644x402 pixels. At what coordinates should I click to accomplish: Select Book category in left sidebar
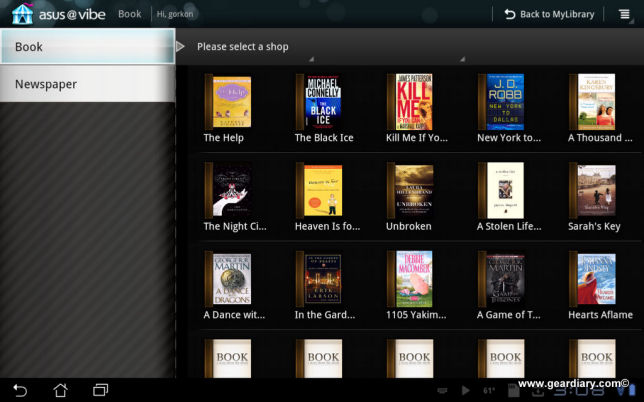click(87, 46)
